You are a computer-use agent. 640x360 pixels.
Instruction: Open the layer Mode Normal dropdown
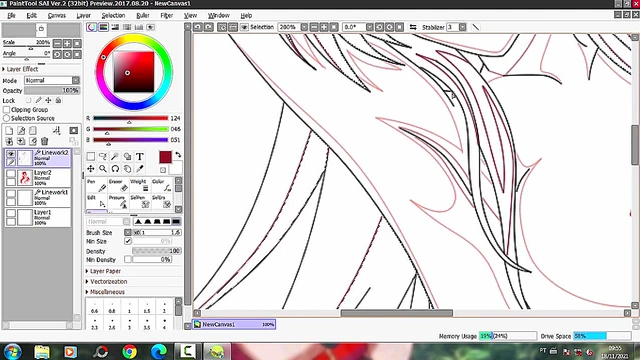52,80
